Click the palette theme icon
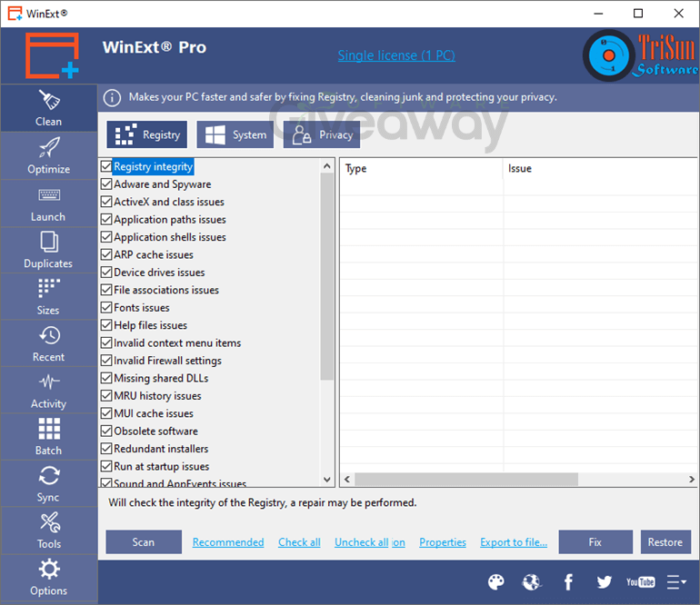The image size is (700, 605). [496, 581]
